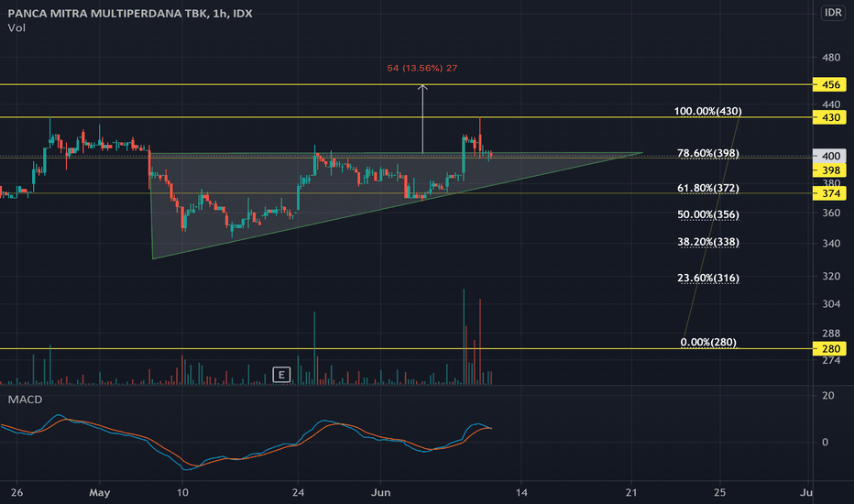Click the 61.80%(372) Fibonacci level text
854x504 pixels.
[x=708, y=188]
